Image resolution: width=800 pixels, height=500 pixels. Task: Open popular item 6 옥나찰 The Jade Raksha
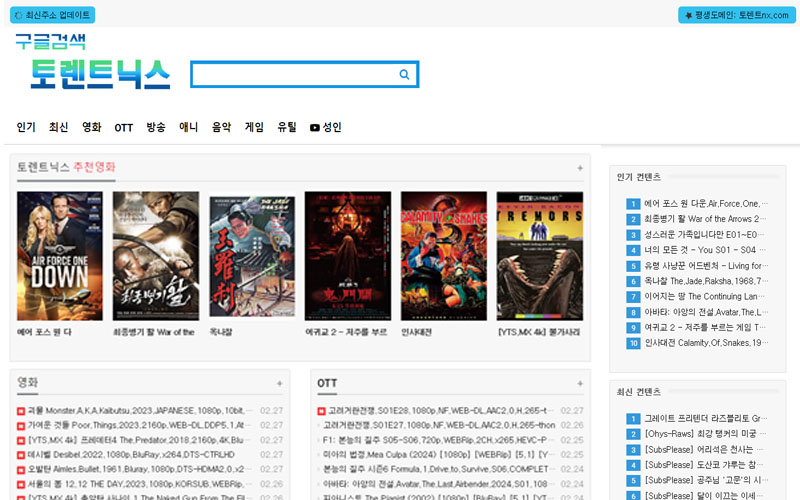point(706,281)
